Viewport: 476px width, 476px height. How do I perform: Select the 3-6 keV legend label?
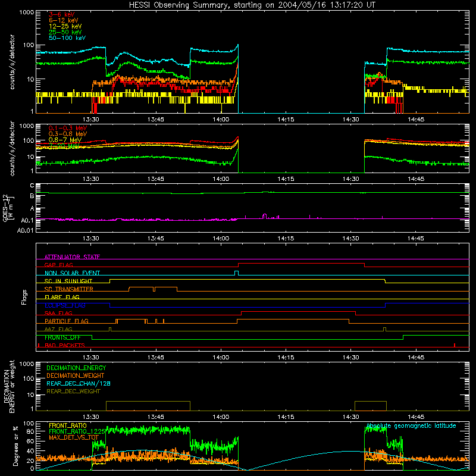[x=62, y=14]
